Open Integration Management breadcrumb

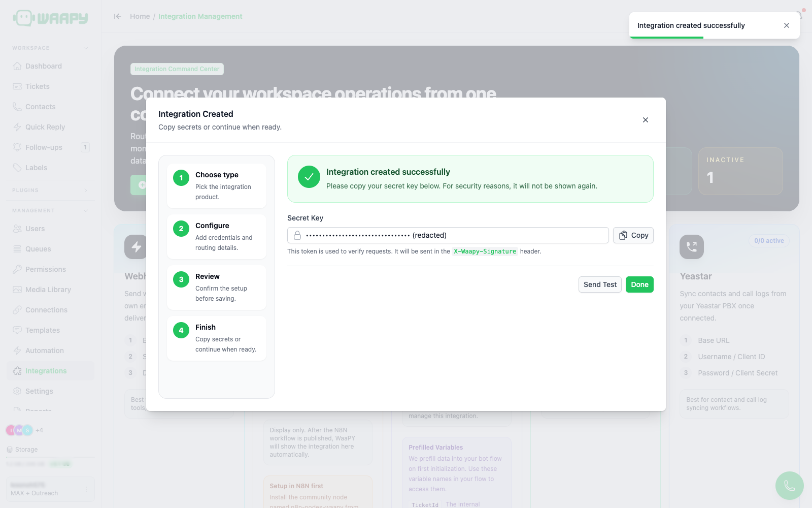(x=200, y=16)
